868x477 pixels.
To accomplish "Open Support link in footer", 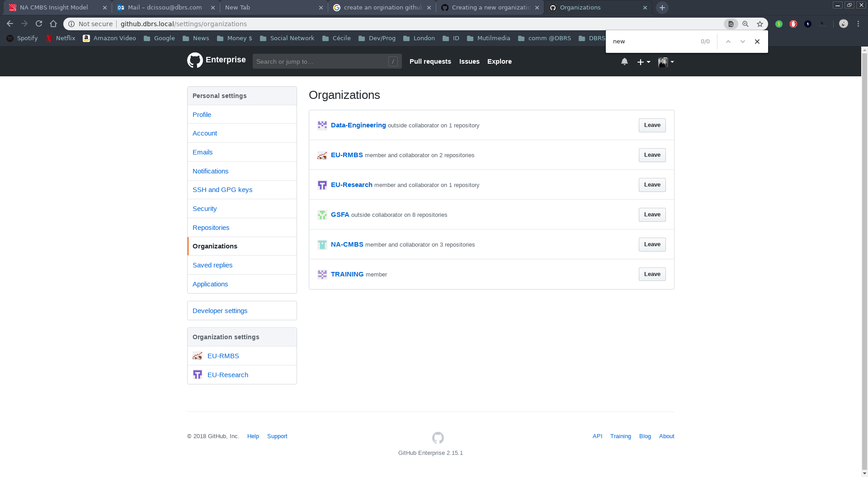I will (277, 436).
